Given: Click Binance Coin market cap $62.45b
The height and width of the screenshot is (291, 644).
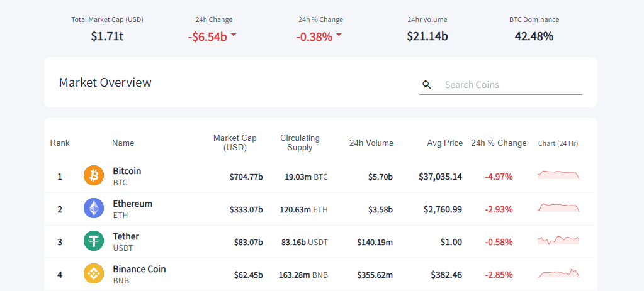Looking at the screenshot, I should click(x=249, y=275).
